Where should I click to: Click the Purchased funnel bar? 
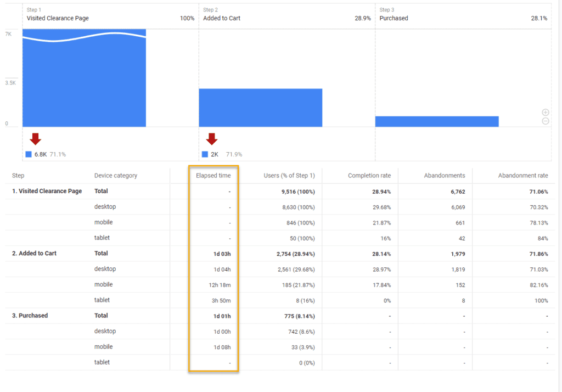click(x=437, y=121)
